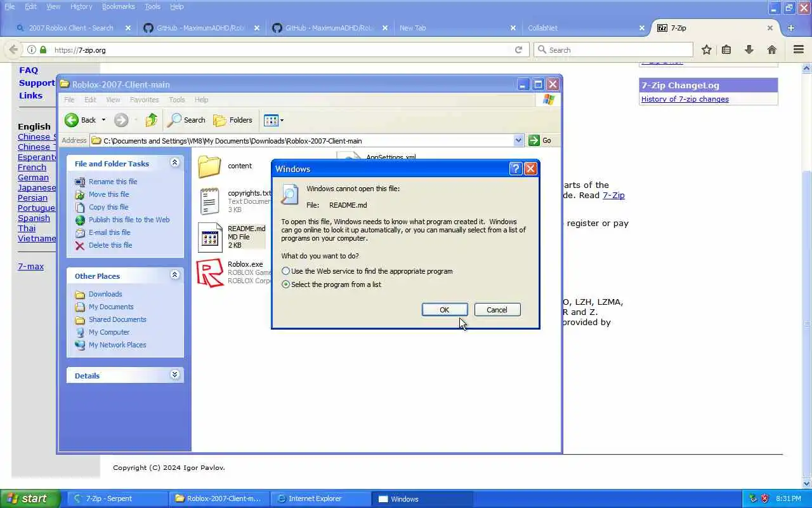The width and height of the screenshot is (812, 508).
Task: Switch to Roblox-2007-Client taskbar item
Action: click(x=219, y=498)
